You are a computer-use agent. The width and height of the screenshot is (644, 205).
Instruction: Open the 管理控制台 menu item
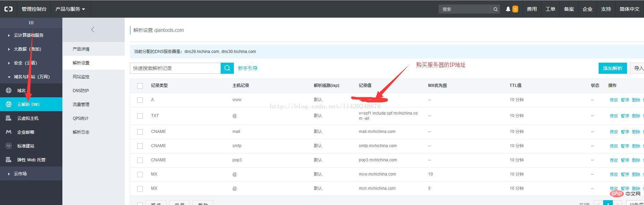(34, 9)
